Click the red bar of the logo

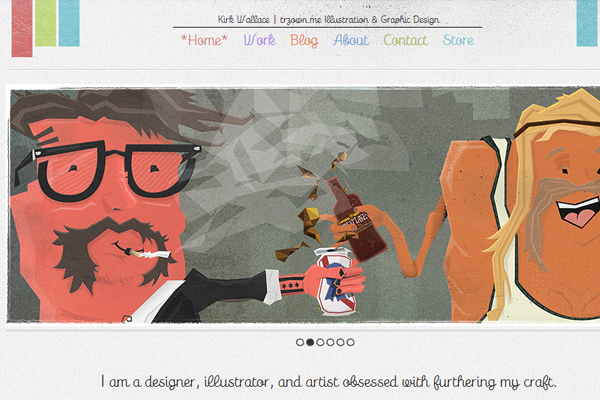[22, 28]
